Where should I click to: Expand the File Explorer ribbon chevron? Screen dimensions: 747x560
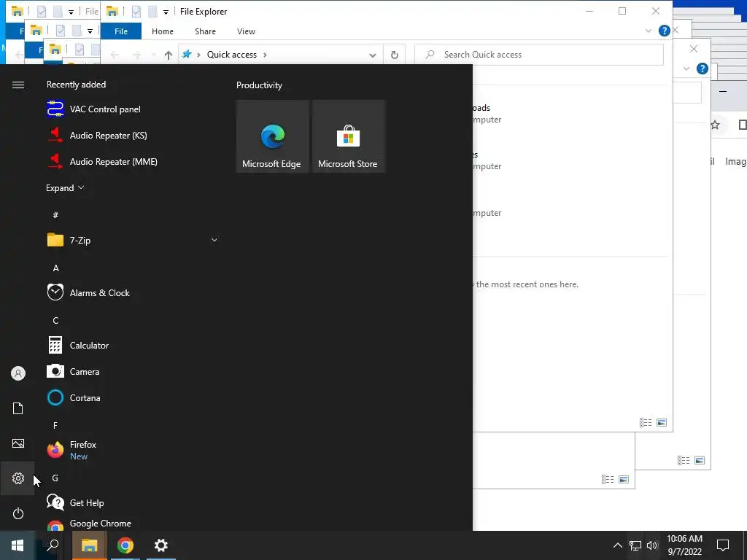click(x=649, y=31)
